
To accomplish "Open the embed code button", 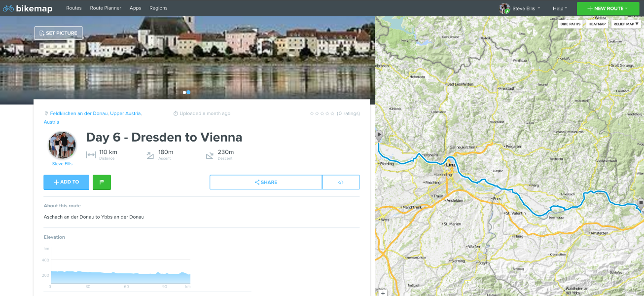I will 341,182.
